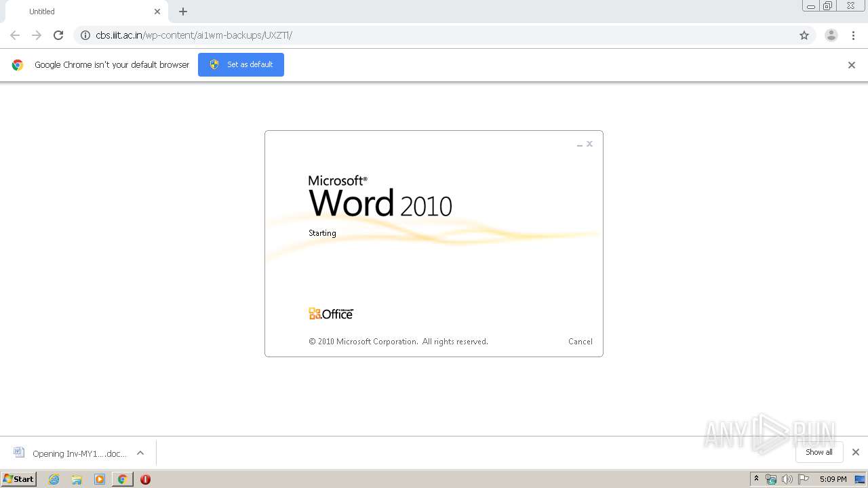Cancel Word 2010 startup
The image size is (868, 488).
[580, 342]
